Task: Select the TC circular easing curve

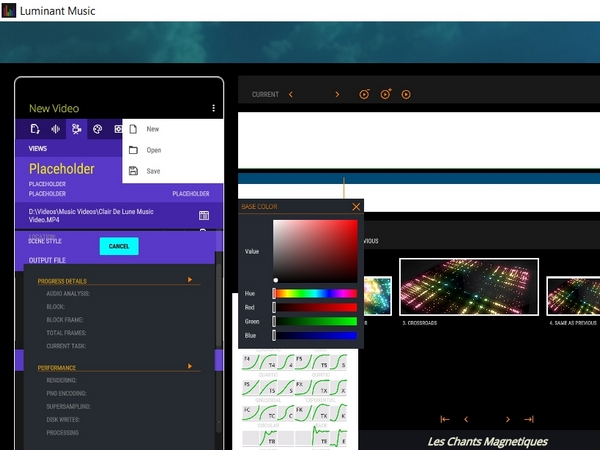Action: [x=268, y=413]
